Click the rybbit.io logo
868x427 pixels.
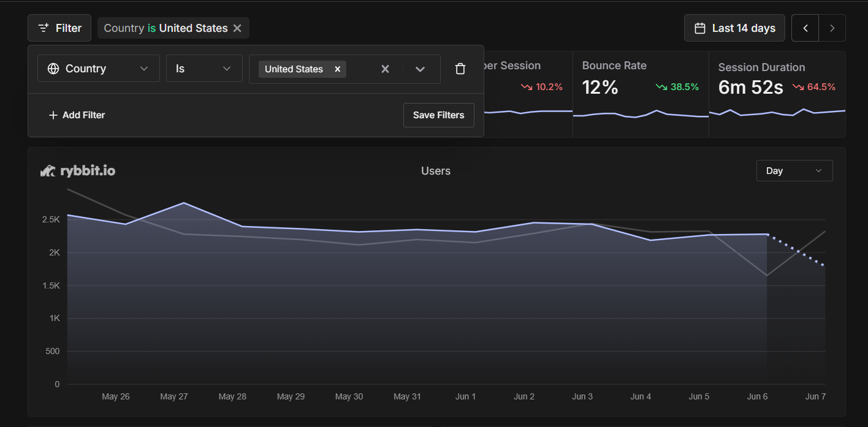click(78, 171)
